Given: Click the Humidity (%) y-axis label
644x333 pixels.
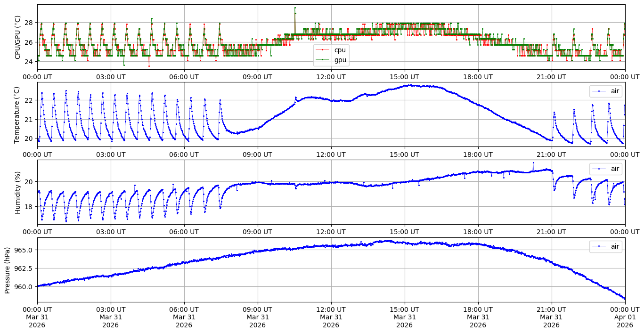Looking at the screenshot, I should 18,192.
